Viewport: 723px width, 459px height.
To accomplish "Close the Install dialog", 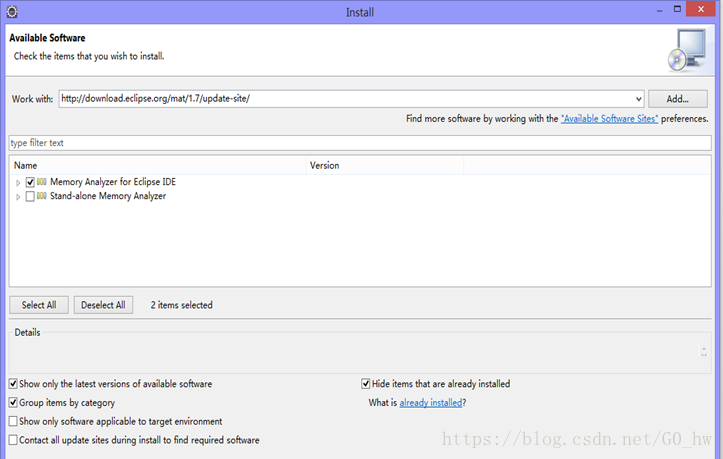I will coord(700,9).
